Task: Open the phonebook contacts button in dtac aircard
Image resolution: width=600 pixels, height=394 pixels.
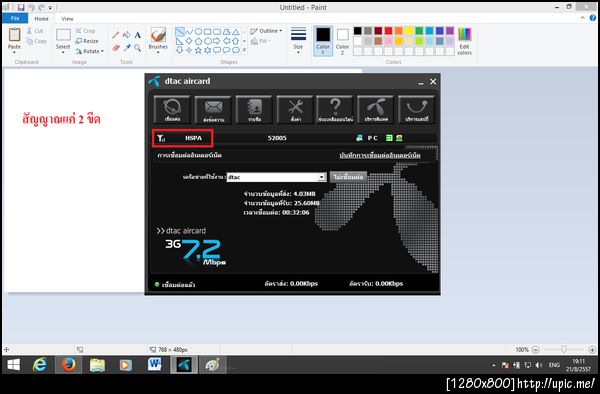Action: point(254,110)
